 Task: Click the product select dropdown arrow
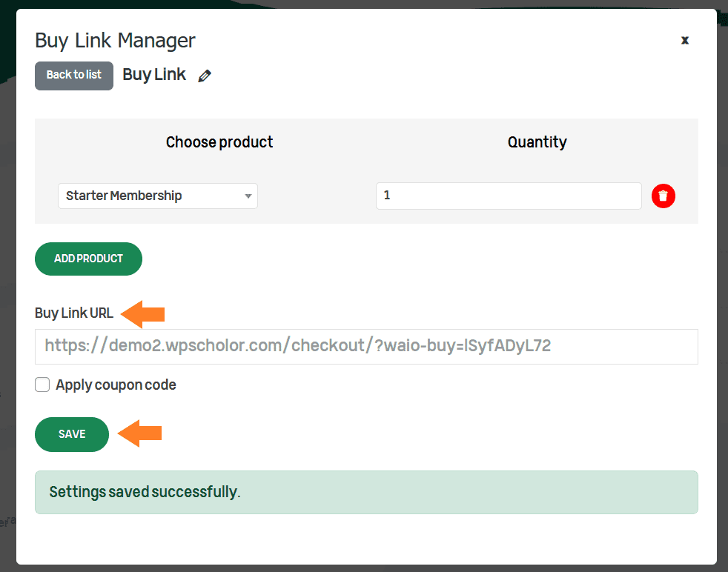tap(248, 196)
